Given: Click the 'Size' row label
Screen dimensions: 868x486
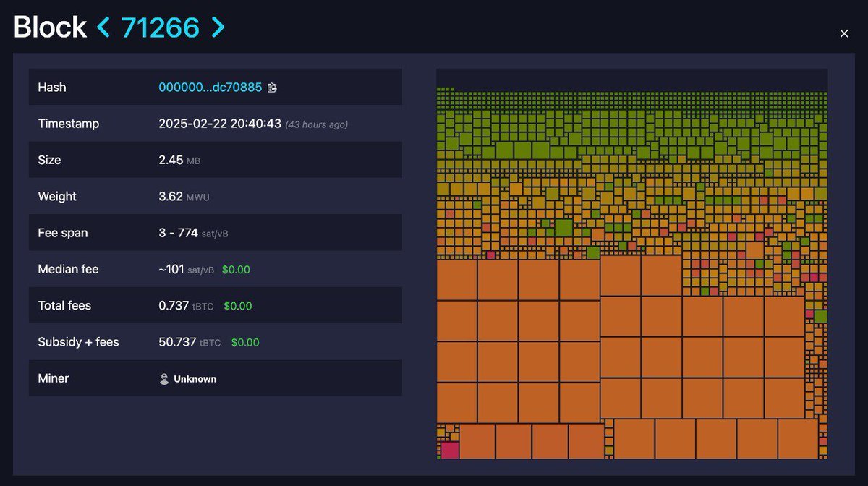Looking at the screenshot, I should [49, 160].
